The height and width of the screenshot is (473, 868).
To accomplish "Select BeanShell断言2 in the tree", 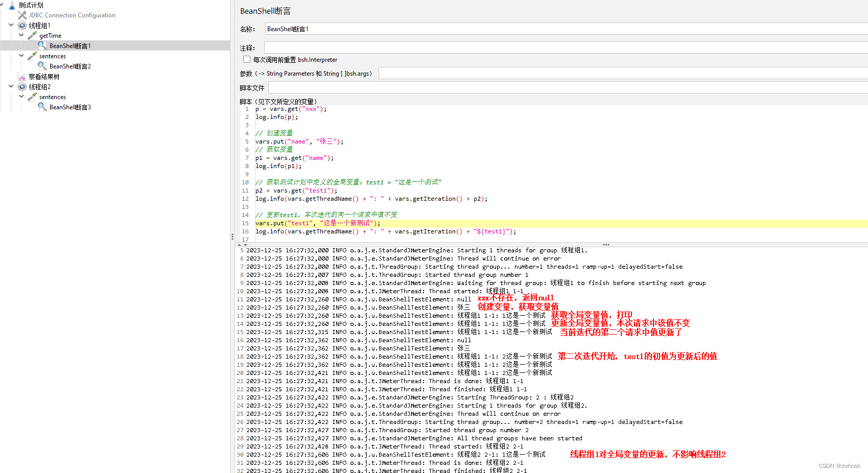I will pyautogui.click(x=70, y=66).
